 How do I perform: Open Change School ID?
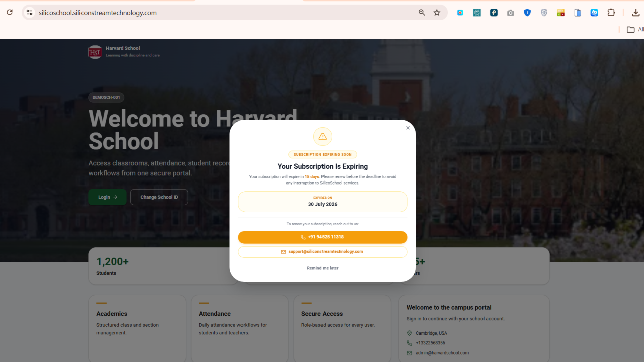(x=159, y=197)
